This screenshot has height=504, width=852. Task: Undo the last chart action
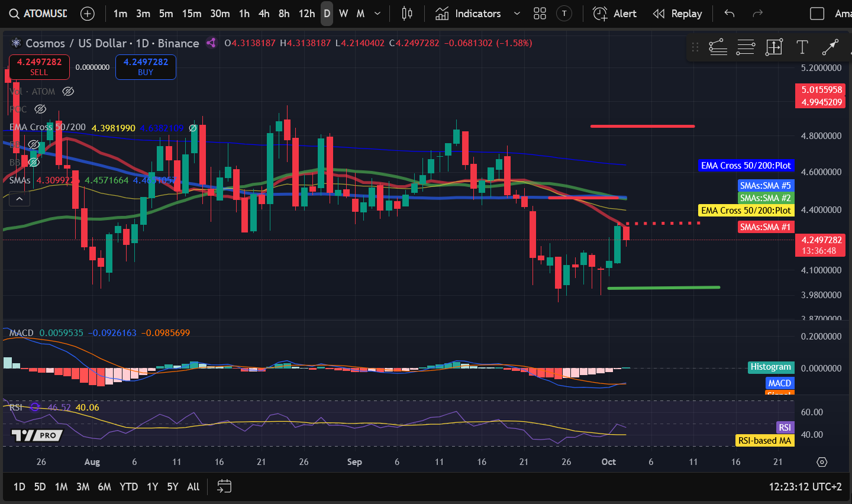[x=730, y=14]
